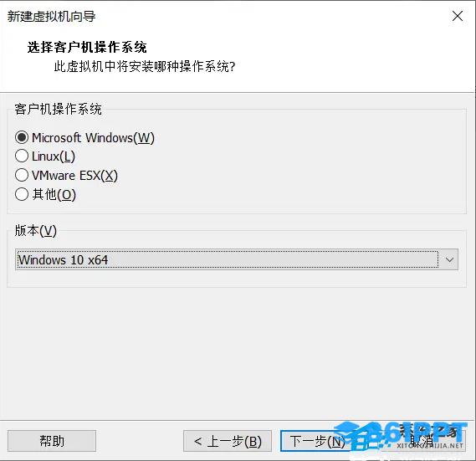Pick the VMware ESX radio circle
The image size is (476, 461).
point(22,175)
